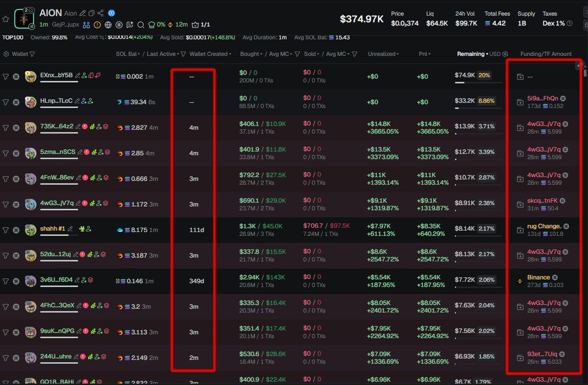Open the token website globe icon
Viewport: 588px width, 385px height.
(108, 24)
